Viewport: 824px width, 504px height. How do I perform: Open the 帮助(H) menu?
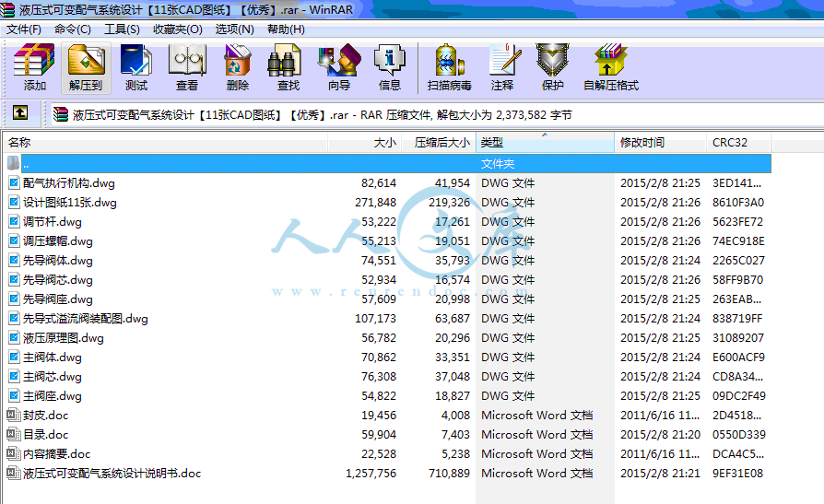click(286, 29)
